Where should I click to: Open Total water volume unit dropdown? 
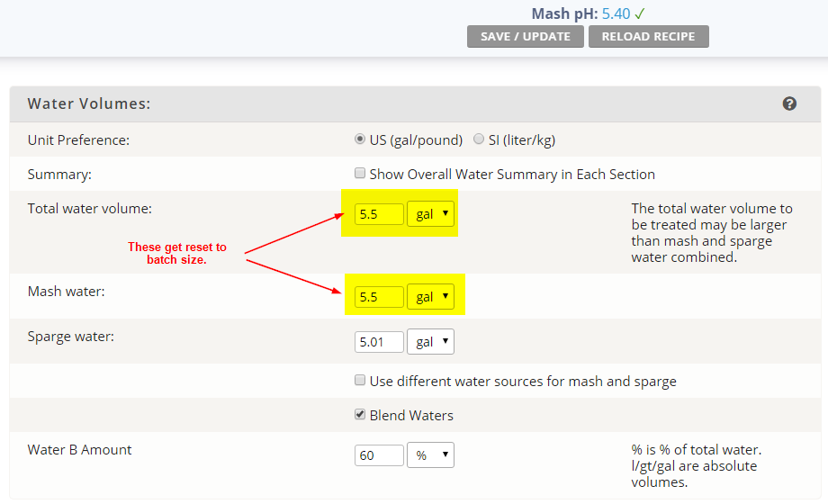(x=430, y=214)
